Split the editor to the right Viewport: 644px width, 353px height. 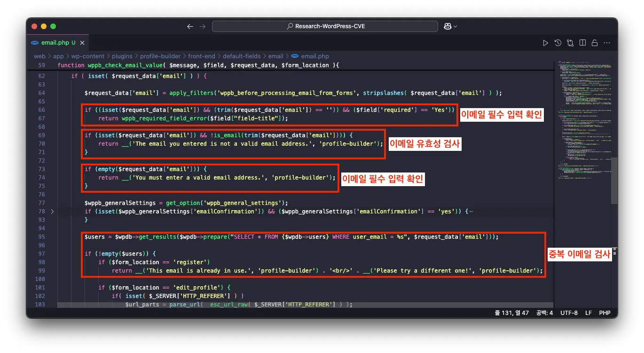582,43
